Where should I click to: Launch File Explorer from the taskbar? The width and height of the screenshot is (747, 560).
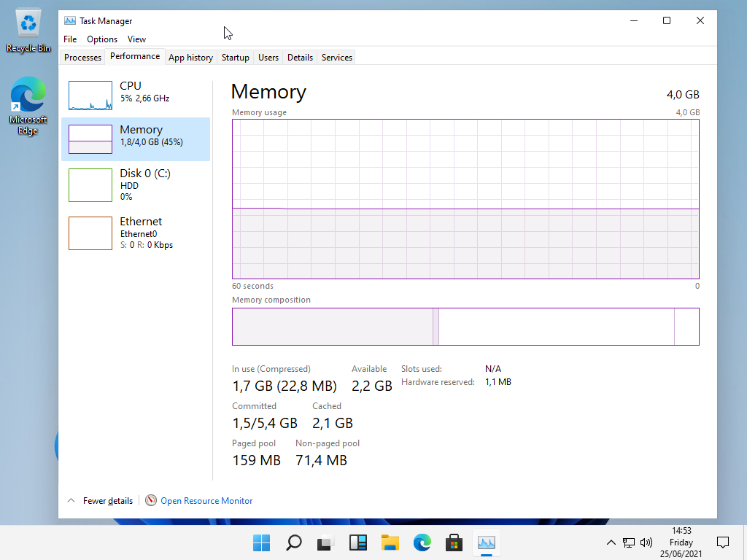click(x=390, y=542)
